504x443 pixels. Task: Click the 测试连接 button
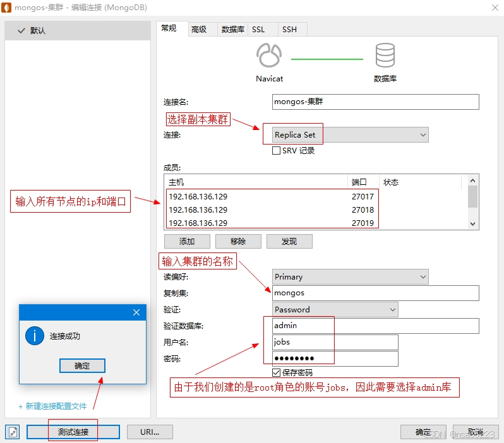click(73, 432)
